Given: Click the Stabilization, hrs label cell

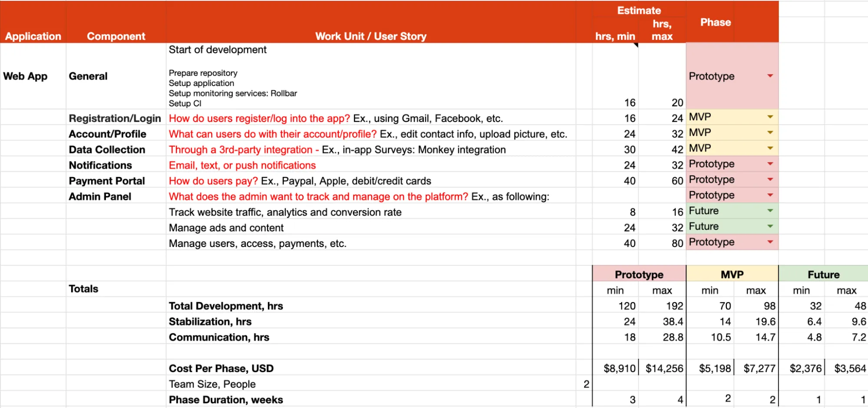Looking at the screenshot, I should 210,321.
